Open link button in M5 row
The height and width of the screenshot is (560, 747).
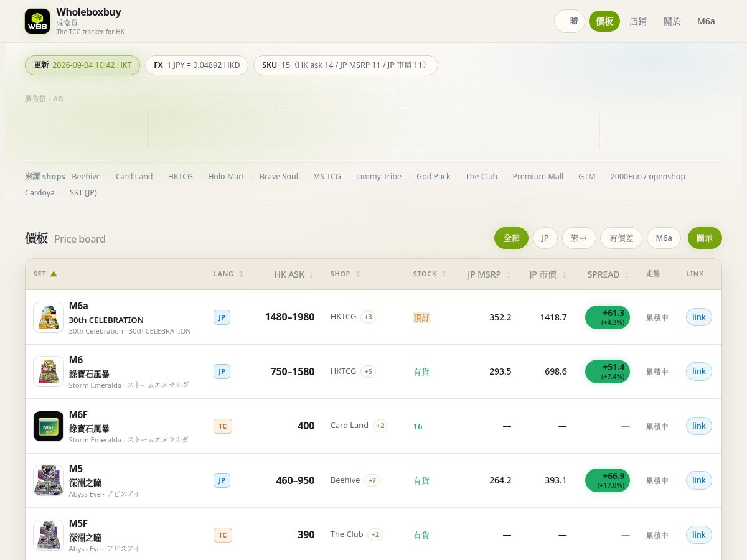[699, 480]
